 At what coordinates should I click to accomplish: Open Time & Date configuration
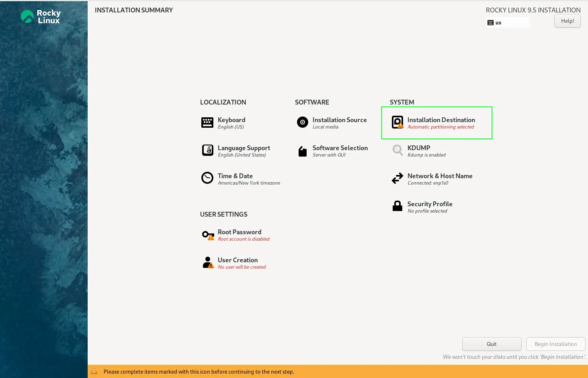[235, 176]
